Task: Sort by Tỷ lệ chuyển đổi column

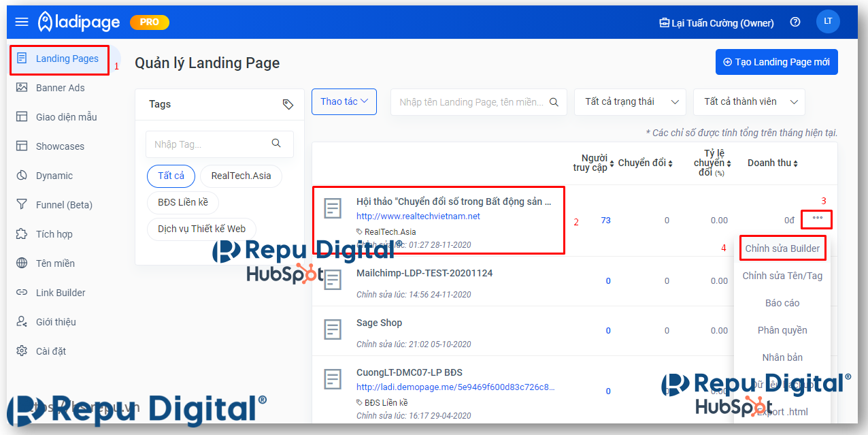Action: [712, 163]
